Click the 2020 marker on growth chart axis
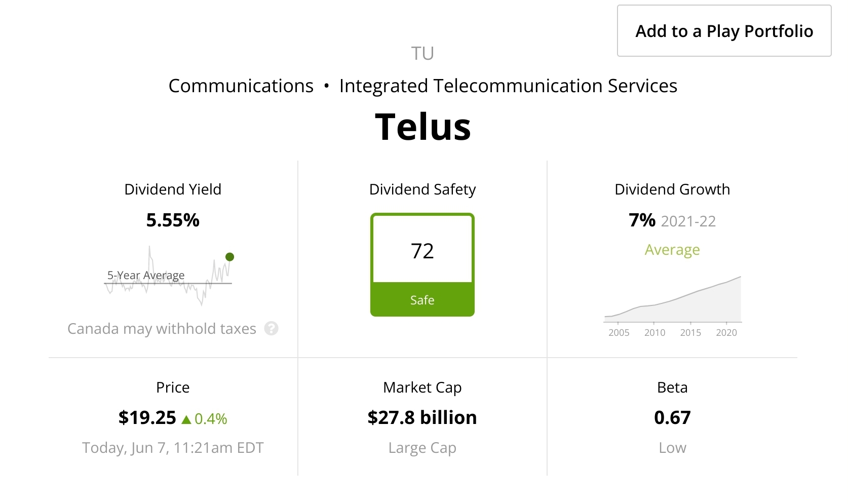 (x=726, y=332)
